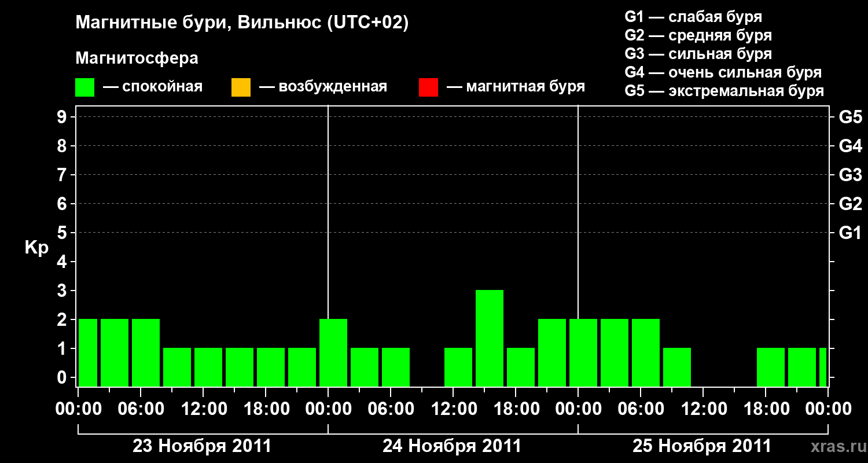Image resolution: width=868 pixels, height=463 pixels.
Task: Click the first Kp 2 bar of 24 November
Action: click(x=333, y=352)
